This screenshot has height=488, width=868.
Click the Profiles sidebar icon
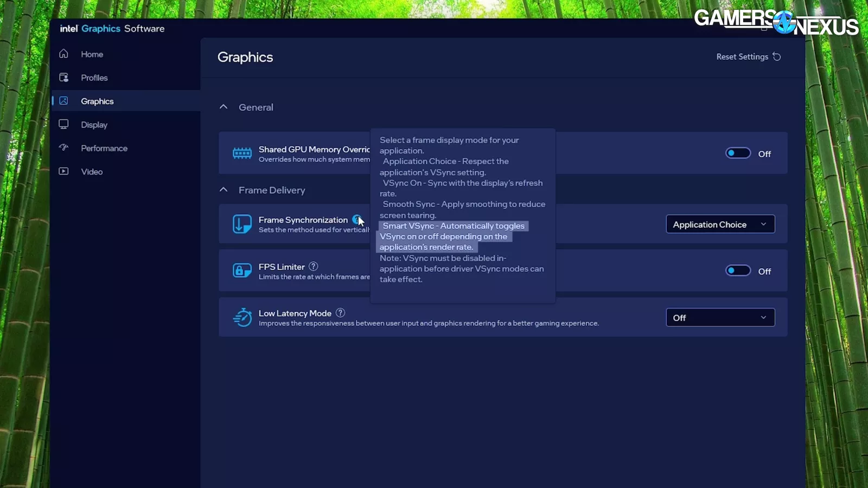click(x=64, y=78)
